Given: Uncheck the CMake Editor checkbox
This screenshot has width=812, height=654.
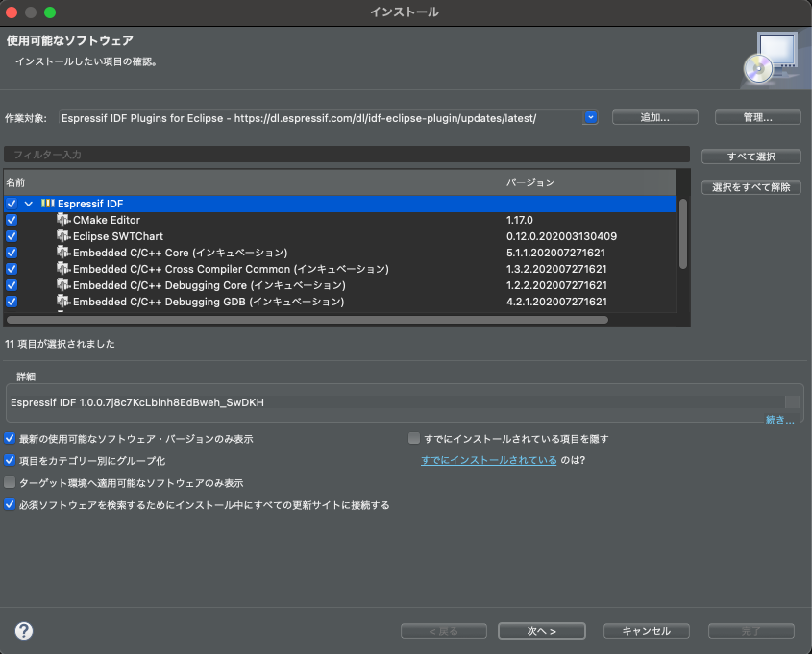Looking at the screenshot, I should tap(10, 220).
